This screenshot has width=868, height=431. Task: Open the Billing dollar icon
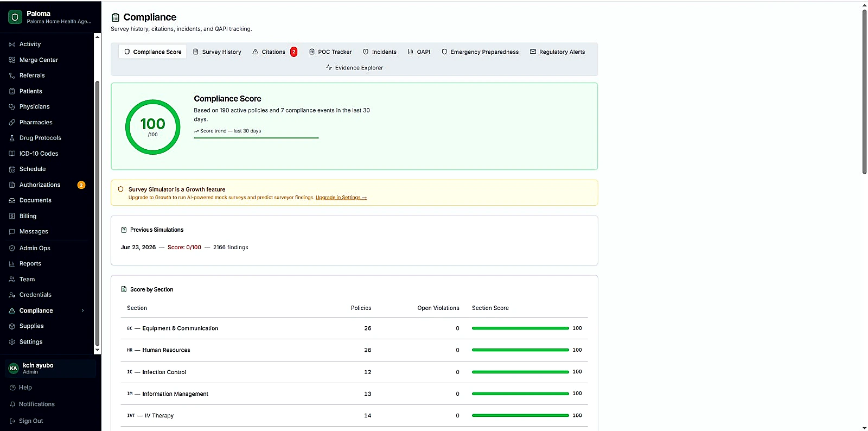12,216
